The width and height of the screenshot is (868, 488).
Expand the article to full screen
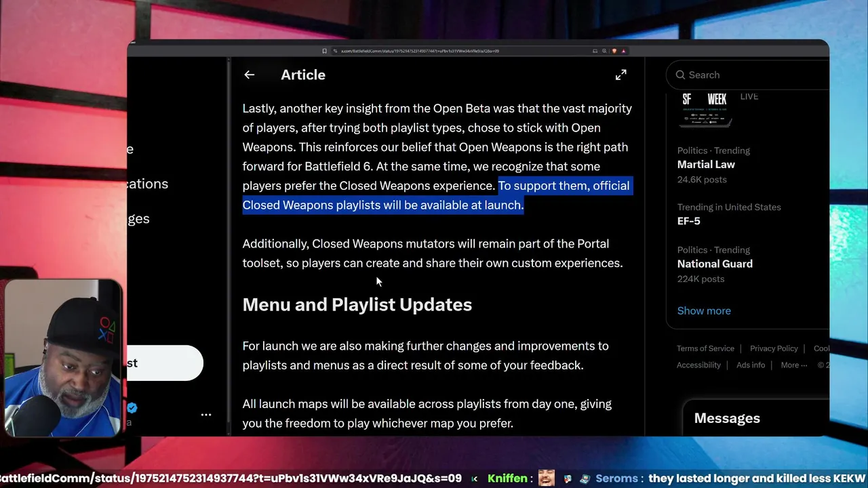620,75
